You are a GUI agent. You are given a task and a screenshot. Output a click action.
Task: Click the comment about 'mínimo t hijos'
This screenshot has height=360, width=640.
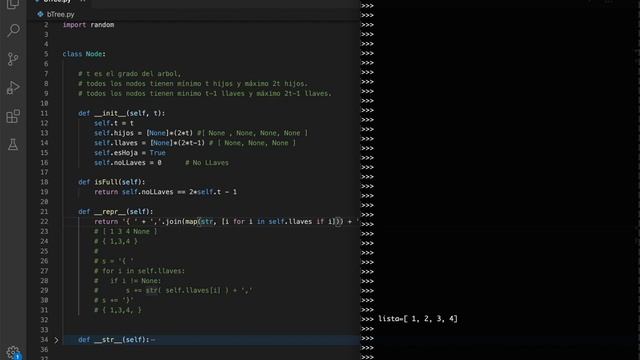pos(193,84)
